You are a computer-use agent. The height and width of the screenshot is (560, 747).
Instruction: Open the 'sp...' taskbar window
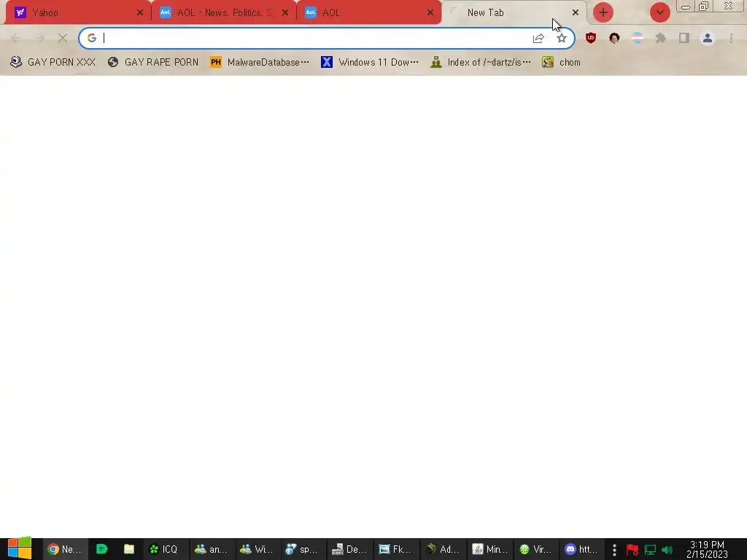303,550
